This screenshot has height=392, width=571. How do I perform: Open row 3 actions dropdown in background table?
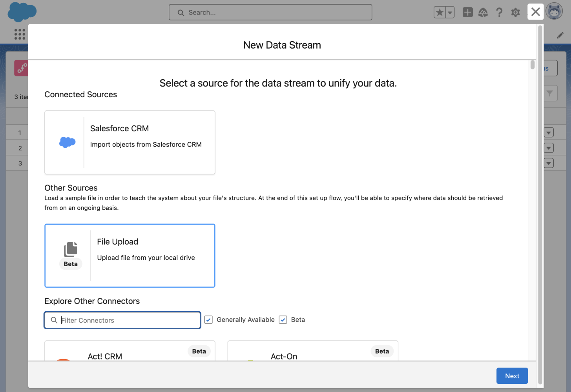(548, 163)
